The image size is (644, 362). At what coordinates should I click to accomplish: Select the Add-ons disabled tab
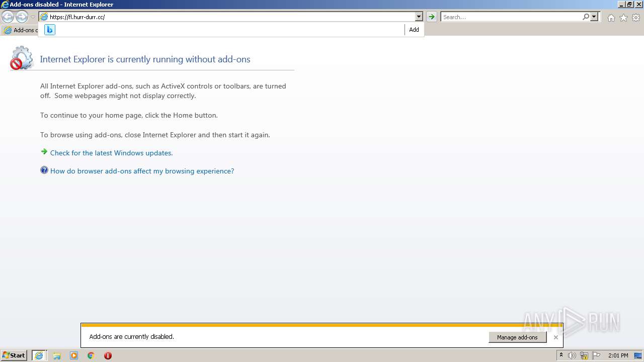pos(20,30)
